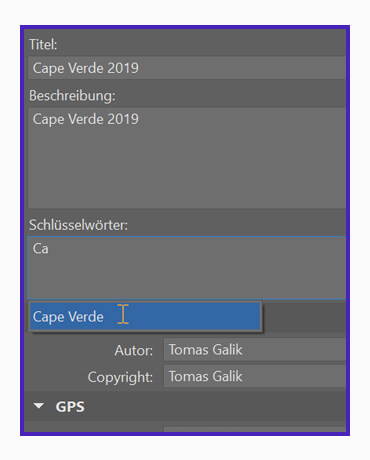This screenshot has width=370, height=460.
Task: Focus the Beschreibung text area
Action: point(187,158)
